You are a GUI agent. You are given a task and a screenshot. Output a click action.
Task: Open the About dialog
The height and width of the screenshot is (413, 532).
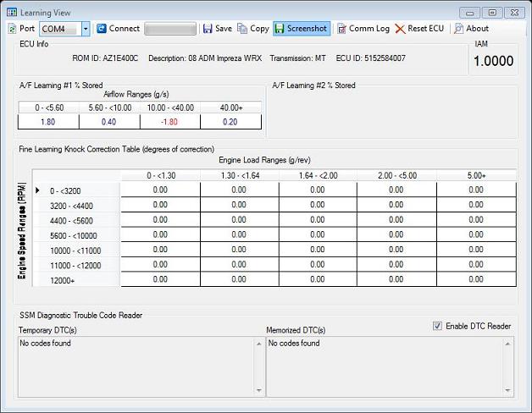tap(471, 29)
